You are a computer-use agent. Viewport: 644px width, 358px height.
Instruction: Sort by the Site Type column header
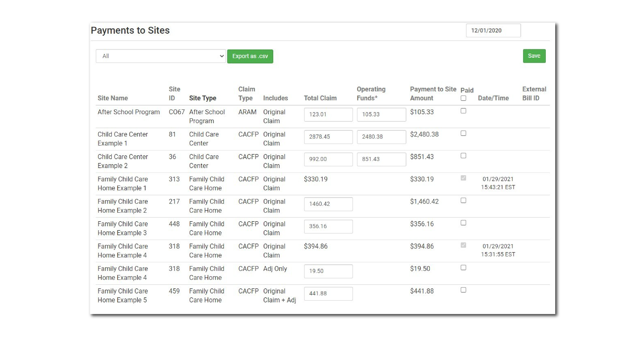point(202,98)
